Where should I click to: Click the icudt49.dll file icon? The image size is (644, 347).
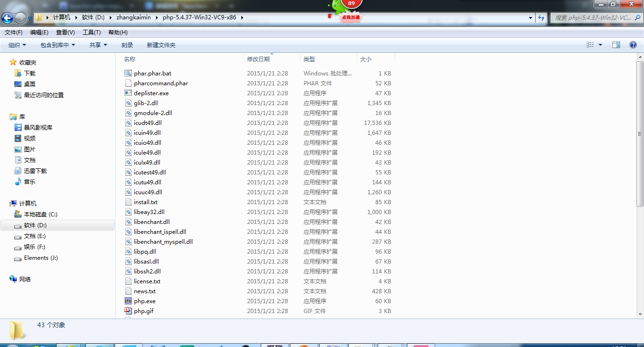tap(128, 123)
